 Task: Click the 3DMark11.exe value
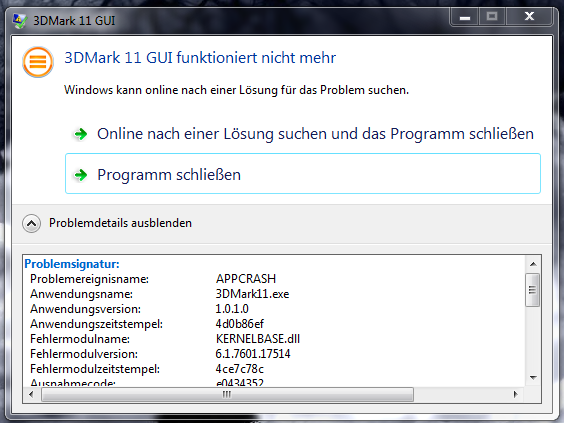click(x=252, y=294)
